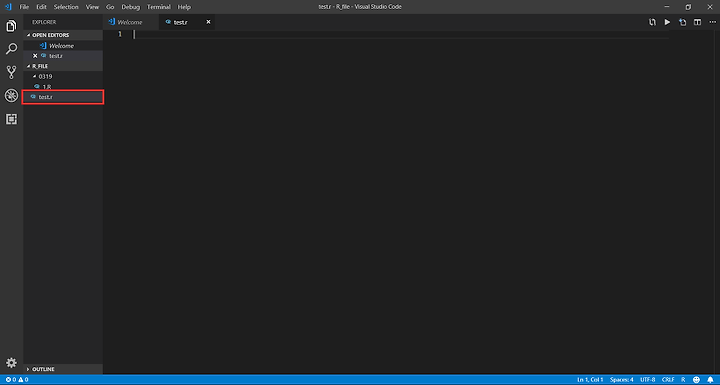The height and width of the screenshot is (385, 720).
Task: Click Ln 1, Col 1 in status bar
Action: pyautogui.click(x=590, y=379)
